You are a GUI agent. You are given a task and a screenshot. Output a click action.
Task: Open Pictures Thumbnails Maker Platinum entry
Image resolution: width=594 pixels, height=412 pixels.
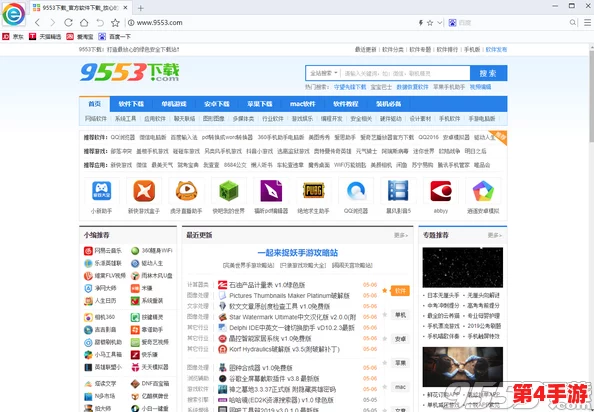click(289, 295)
